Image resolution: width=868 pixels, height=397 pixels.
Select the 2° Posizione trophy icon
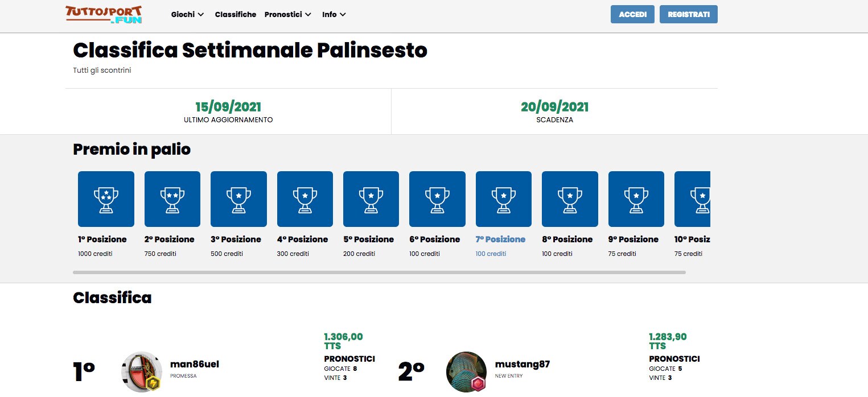coord(172,199)
